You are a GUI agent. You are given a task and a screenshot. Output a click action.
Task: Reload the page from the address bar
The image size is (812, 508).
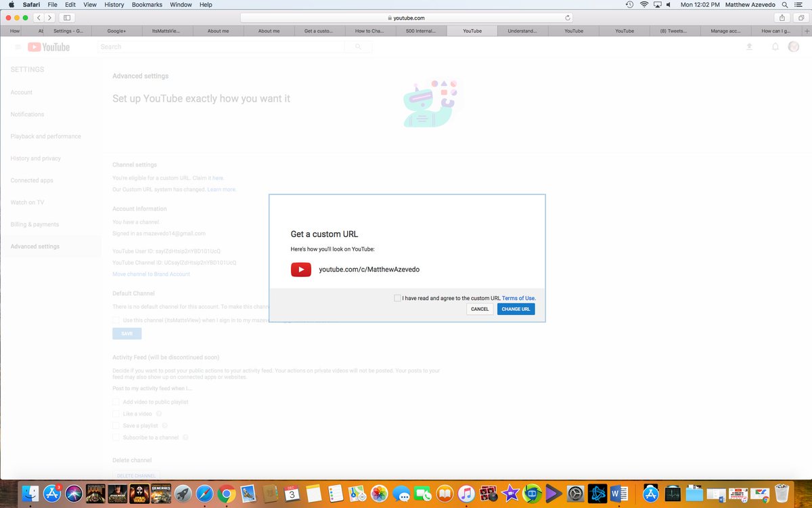pyautogui.click(x=567, y=18)
